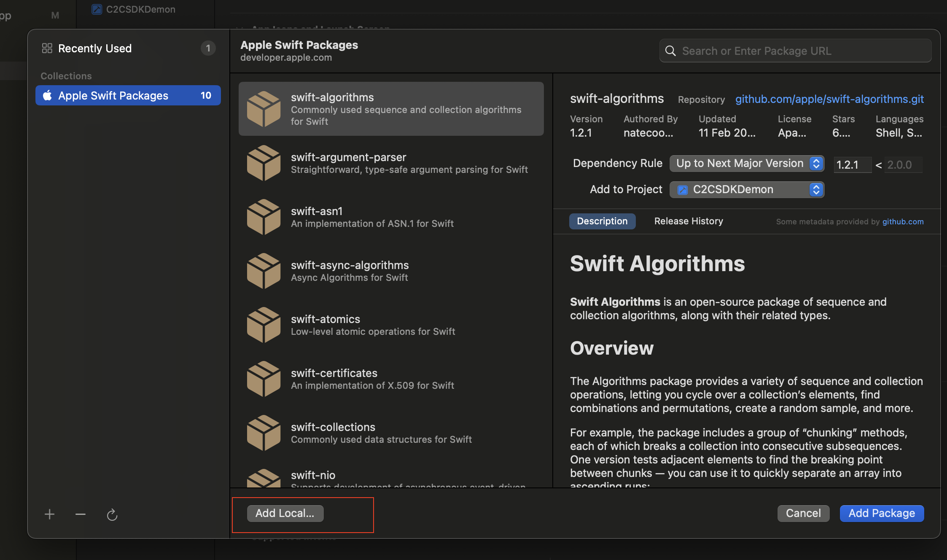The height and width of the screenshot is (560, 947).
Task: Click the Recently Used grid icon
Action: pos(47,48)
